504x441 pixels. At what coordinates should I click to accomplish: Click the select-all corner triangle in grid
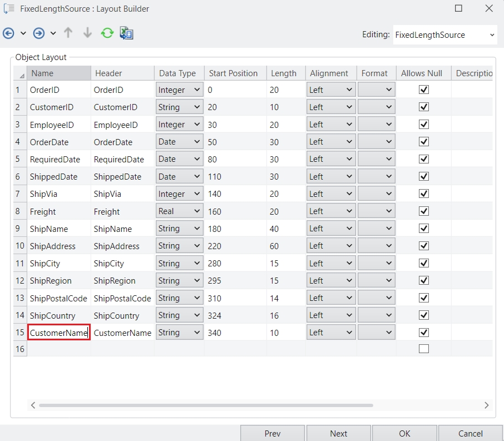click(x=21, y=74)
